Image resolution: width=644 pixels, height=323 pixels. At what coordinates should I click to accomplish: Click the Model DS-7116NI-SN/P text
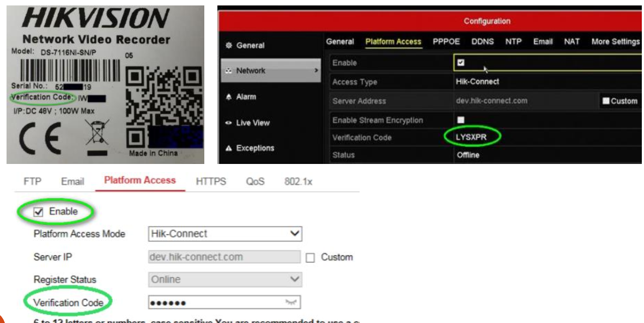tap(54, 52)
